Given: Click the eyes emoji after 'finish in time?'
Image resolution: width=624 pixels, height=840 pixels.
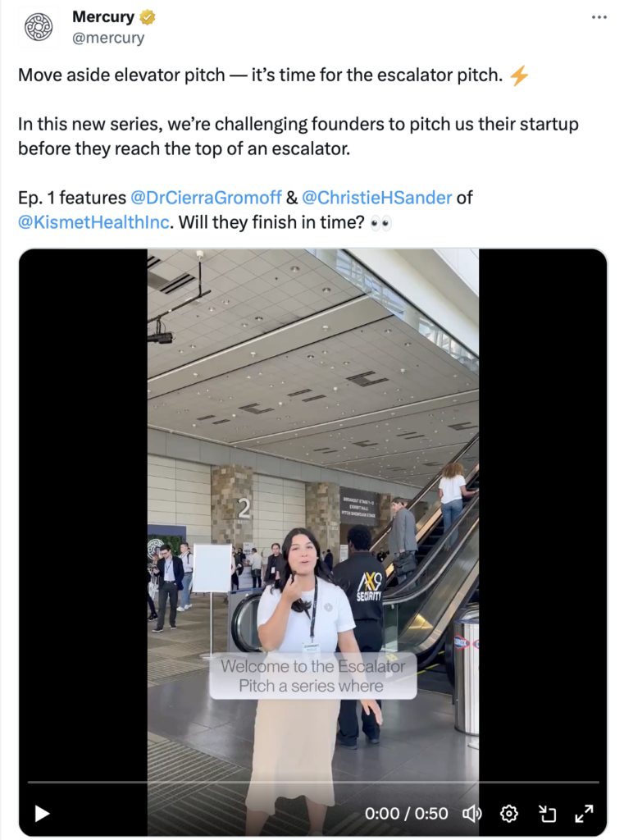Looking at the screenshot, I should [x=380, y=222].
